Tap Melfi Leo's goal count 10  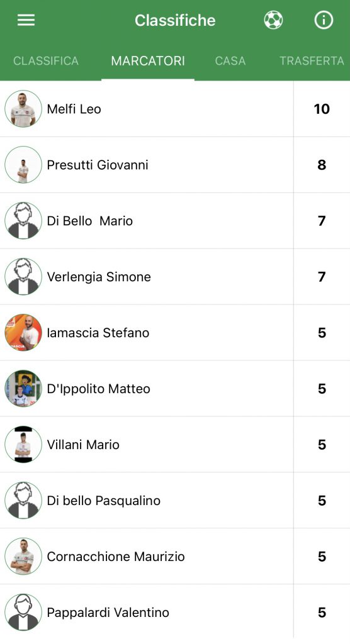pos(322,109)
